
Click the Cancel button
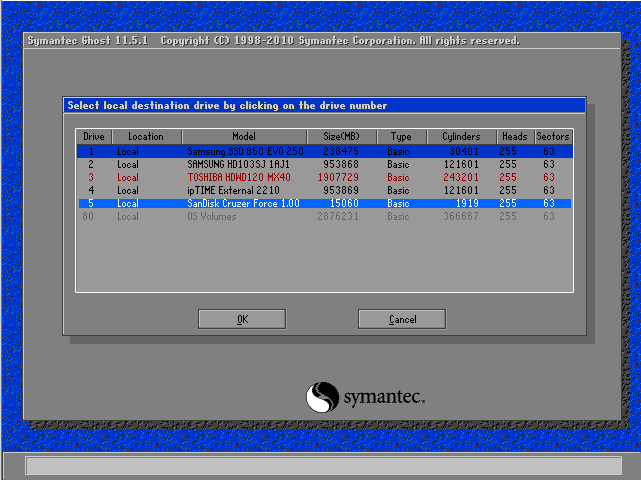point(402,319)
